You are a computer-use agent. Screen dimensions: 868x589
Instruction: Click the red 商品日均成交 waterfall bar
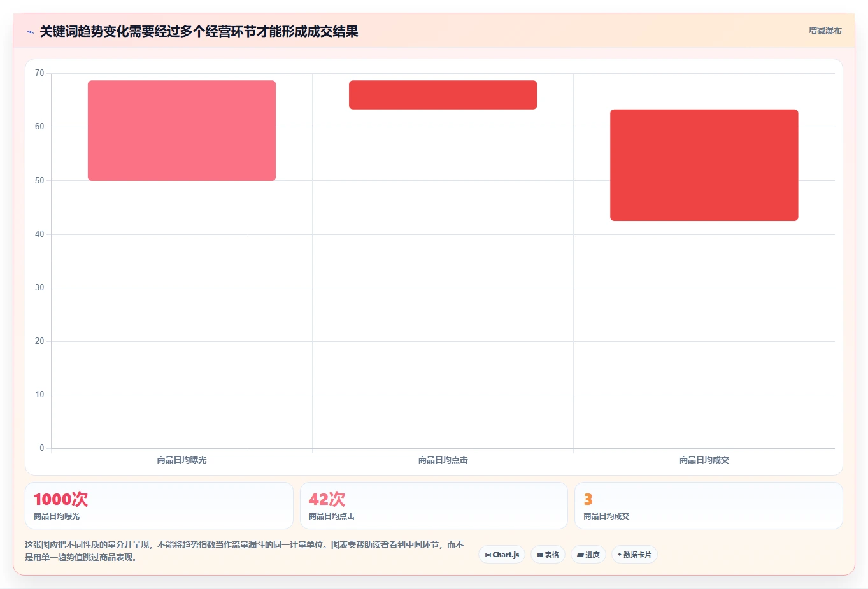tap(704, 166)
